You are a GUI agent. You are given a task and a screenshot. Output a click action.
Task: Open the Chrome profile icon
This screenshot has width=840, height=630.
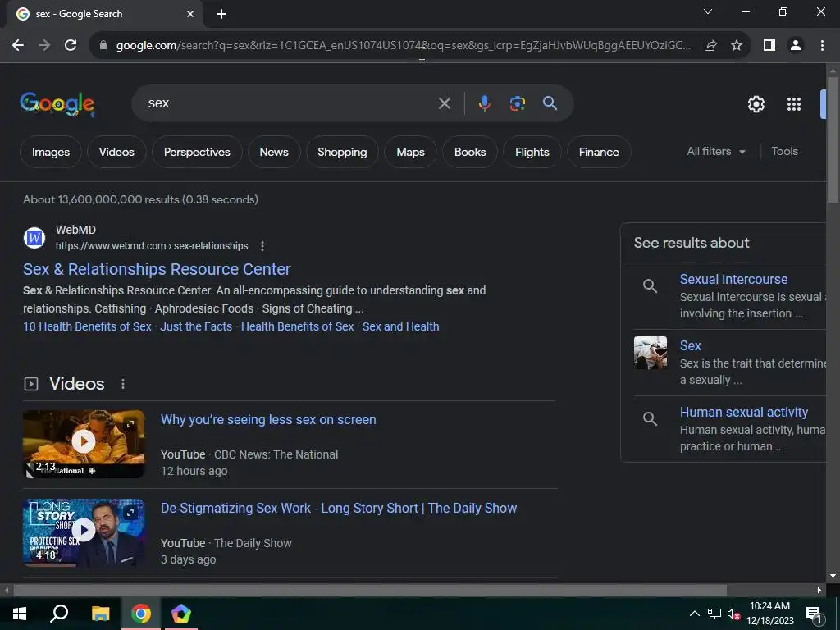pyautogui.click(x=796, y=46)
